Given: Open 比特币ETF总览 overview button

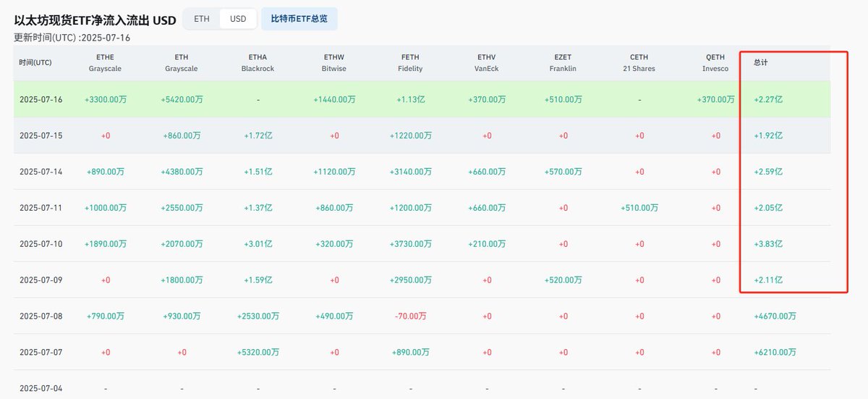Looking at the screenshot, I should [x=299, y=19].
